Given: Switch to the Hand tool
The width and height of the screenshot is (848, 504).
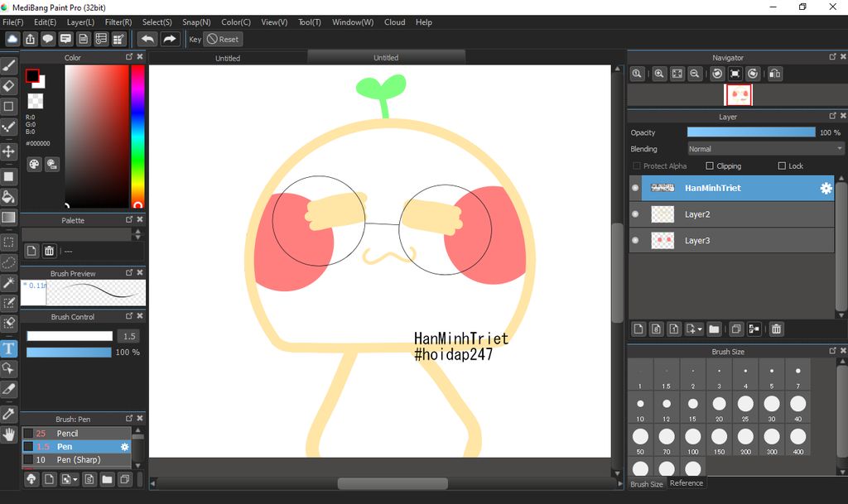Looking at the screenshot, I should coord(8,434).
